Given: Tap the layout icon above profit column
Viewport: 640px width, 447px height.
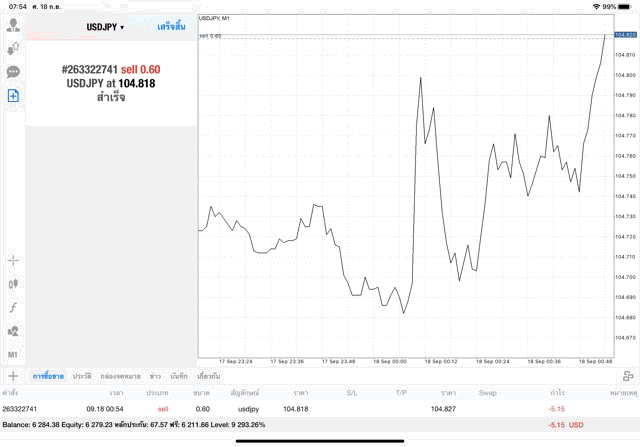Looking at the screenshot, I should click(627, 376).
